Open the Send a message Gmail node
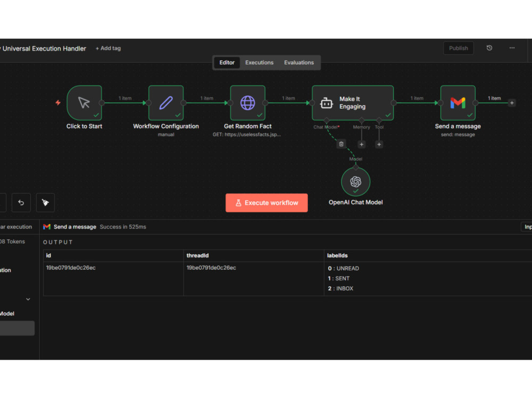Viewport: 532px width, 399px height. pos(458,103)
